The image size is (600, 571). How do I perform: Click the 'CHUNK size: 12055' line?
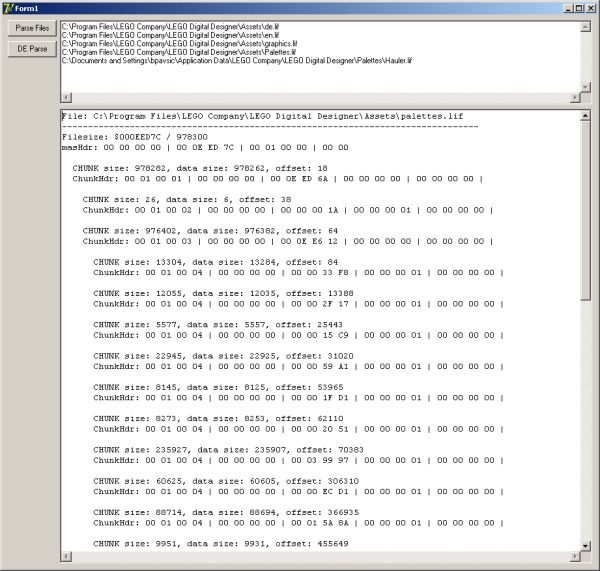(x=223, y=294)
